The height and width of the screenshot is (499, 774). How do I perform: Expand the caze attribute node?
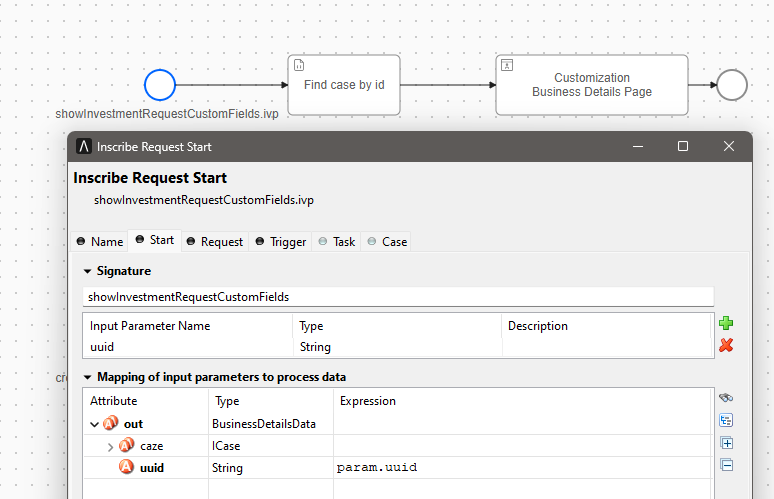coord(110,446)
